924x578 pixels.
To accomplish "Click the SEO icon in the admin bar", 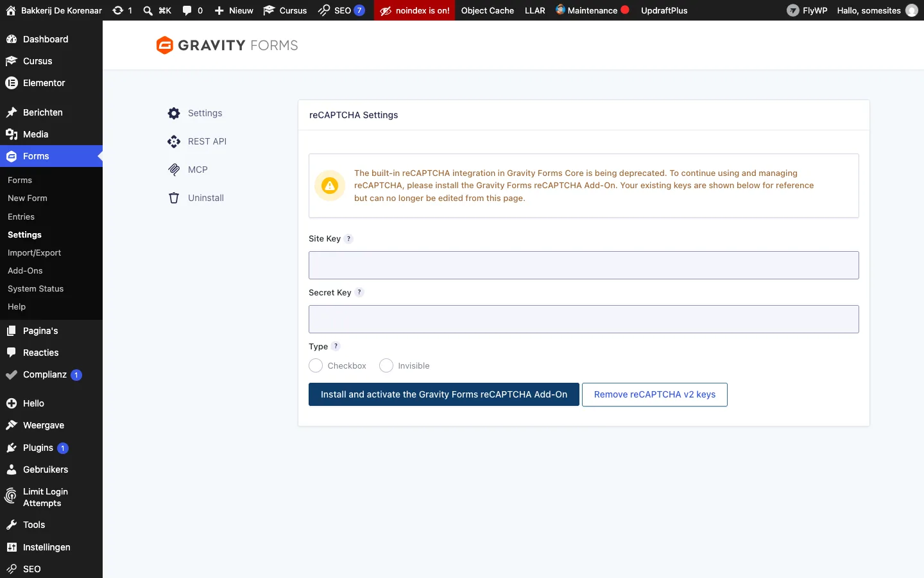I will point(324,10).
